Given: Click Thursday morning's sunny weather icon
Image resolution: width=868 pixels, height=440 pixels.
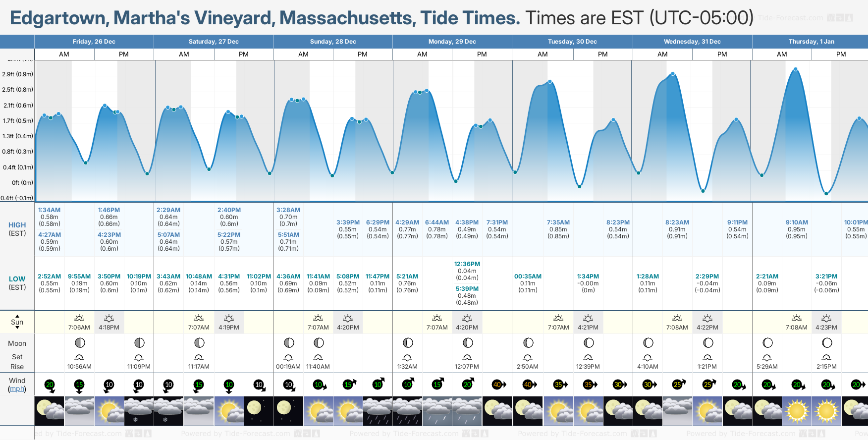Looking at the screenshot, I should pyautogui.click(x=797, y=411).
